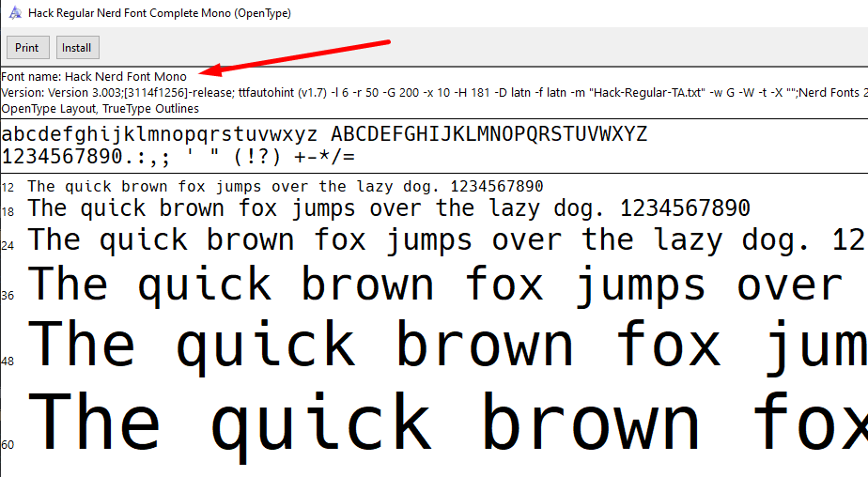The height and width of the screenshot is (477, 868).
Task: Click the 48-point quick brown fox sample
Action: click(445, 344)
